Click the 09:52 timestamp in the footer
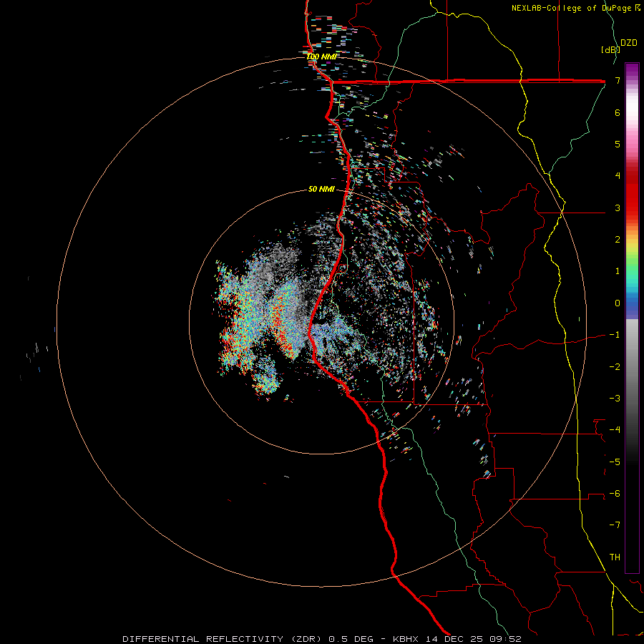The width and height of the screenshot is (644, 644). click(506, 639)
